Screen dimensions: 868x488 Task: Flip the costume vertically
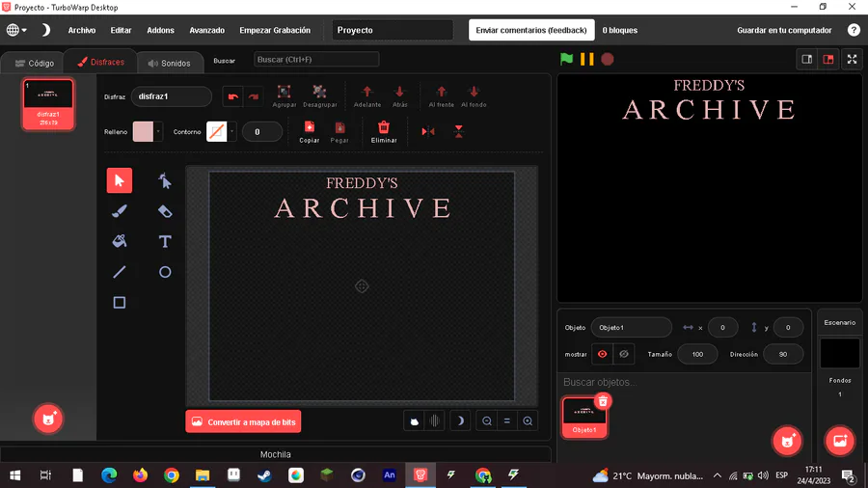click(458, 132)
